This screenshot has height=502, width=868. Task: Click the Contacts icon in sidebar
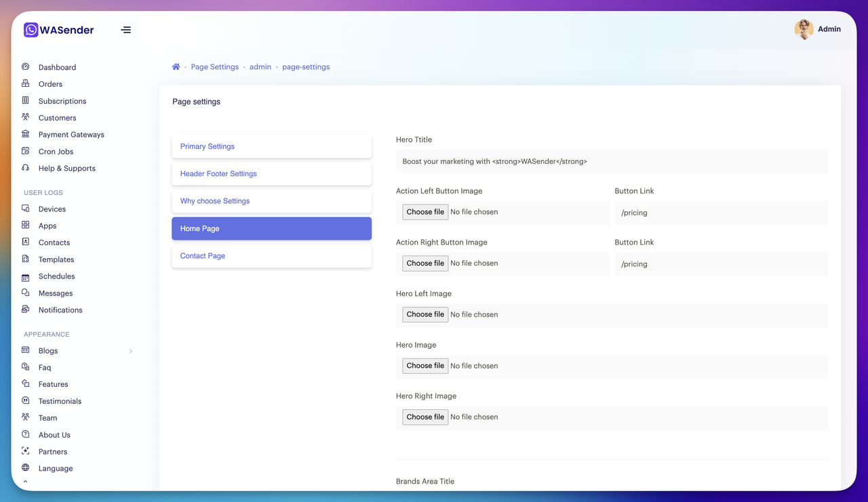click(26, 242)
